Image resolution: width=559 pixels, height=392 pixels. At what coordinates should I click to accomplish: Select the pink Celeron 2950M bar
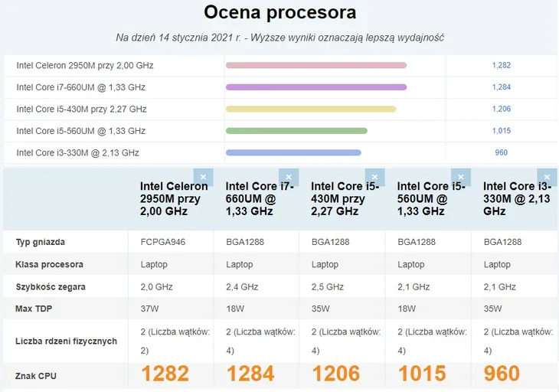tap(316, 65)
